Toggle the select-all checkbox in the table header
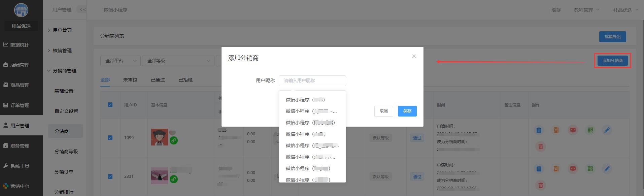The height and width of the screenshot is (196, 644). pos(110,105)
